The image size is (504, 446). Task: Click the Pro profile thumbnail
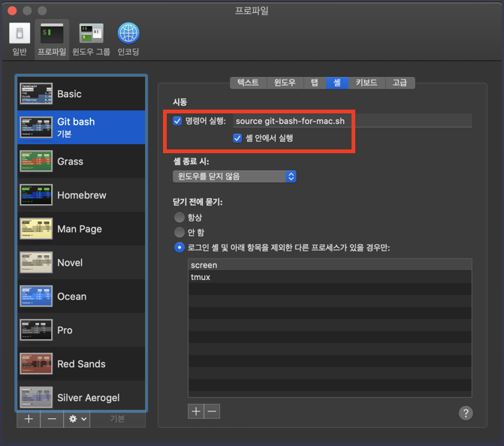pyautogui.click(x=36, y=330)
